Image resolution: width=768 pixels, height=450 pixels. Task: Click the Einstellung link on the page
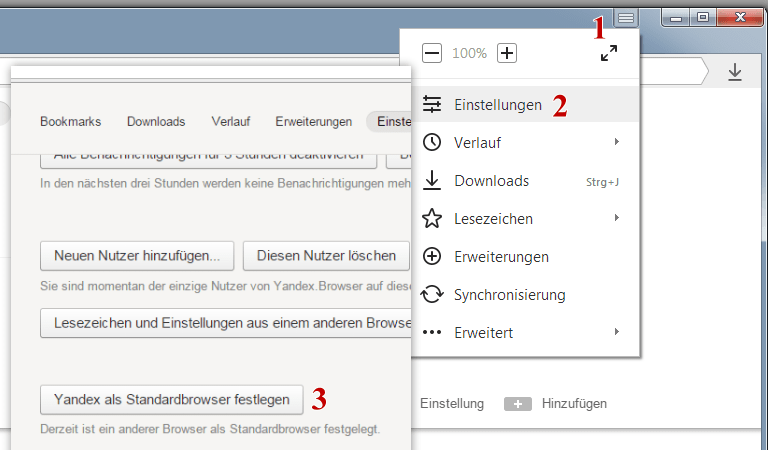tap(452, 403)
